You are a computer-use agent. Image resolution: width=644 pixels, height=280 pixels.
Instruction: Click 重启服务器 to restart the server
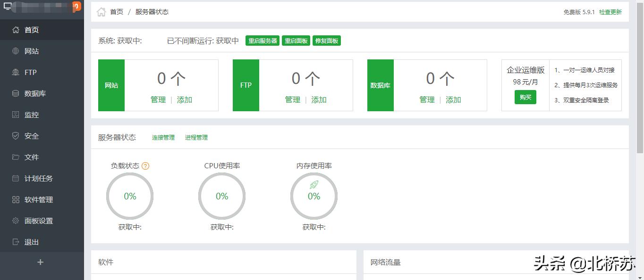[263, 41]
